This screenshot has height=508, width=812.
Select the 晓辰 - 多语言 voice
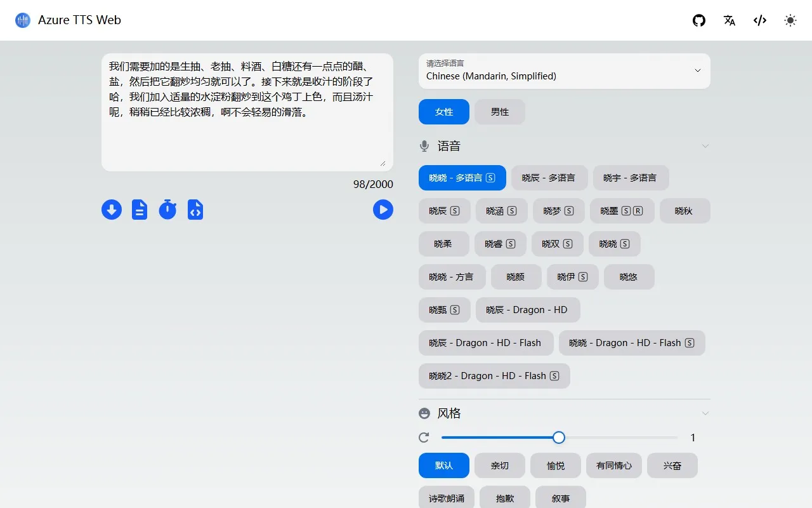[x=549, y=178]
